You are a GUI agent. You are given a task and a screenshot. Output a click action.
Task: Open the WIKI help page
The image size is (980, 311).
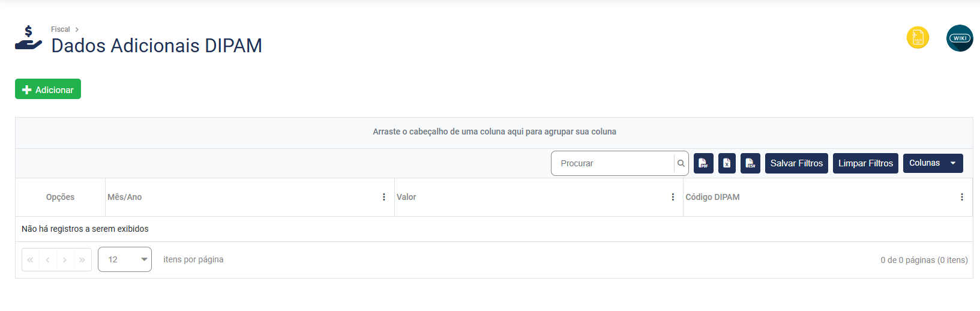pyautogui.click(x=959, y=38)
